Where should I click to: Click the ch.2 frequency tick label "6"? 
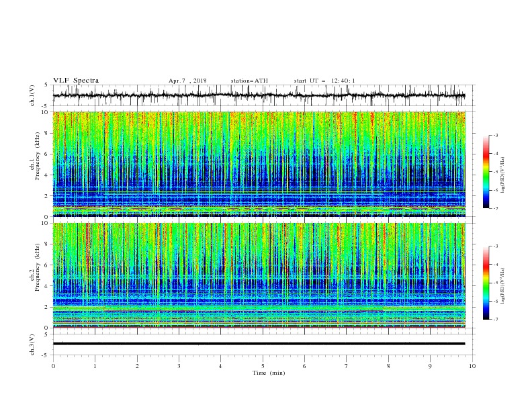(x=46, y=265)
